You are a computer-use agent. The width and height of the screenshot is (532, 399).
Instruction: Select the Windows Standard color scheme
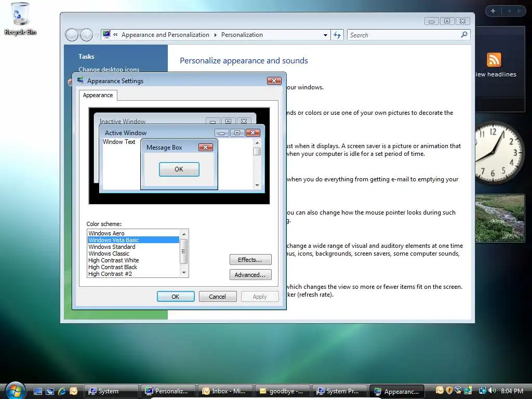coord(134,247)
